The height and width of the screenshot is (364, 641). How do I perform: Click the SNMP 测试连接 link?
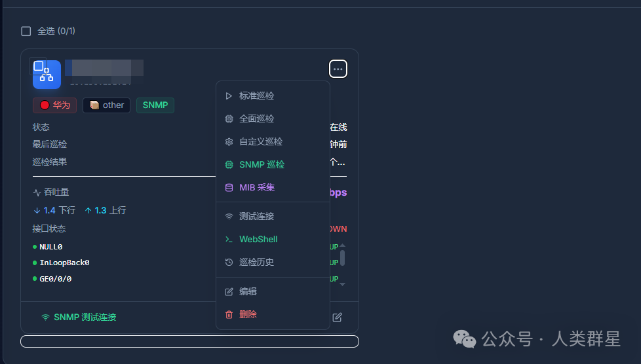79,317
